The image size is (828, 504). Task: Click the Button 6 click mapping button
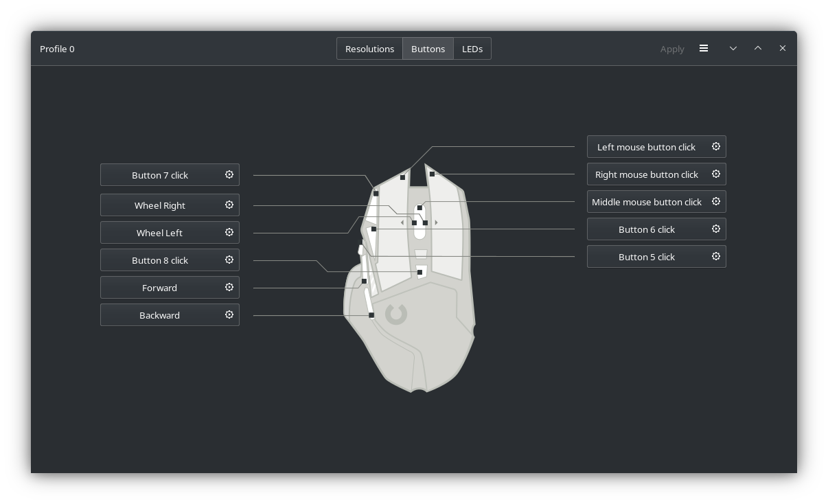click(x=656, y=229)
